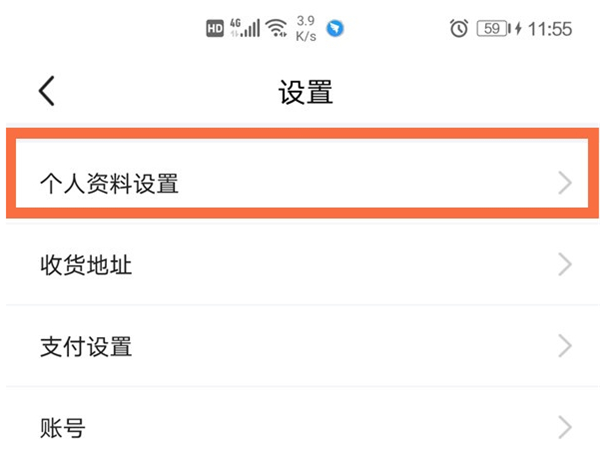Expand the 支付设置 chevron arrow
The width and height of the screenshot is (600, 450).
coord(566,347)
